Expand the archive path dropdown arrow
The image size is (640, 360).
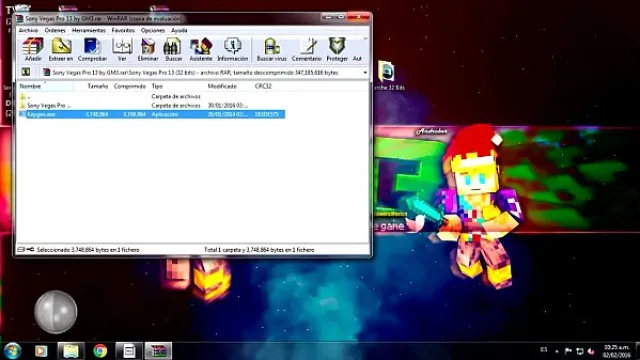[x=365, y=73]
